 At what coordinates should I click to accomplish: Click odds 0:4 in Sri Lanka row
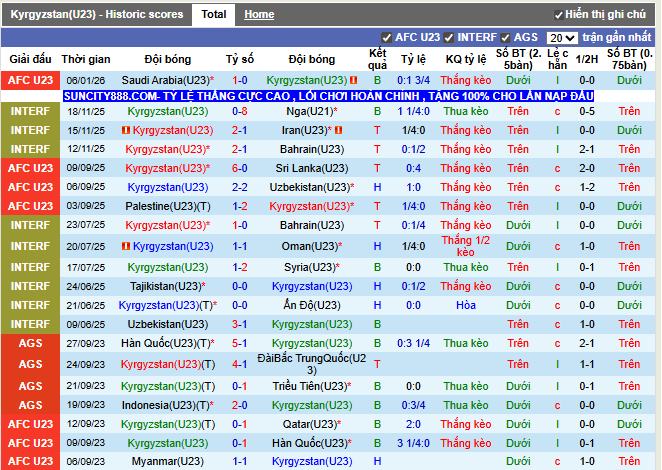[413, 168]
